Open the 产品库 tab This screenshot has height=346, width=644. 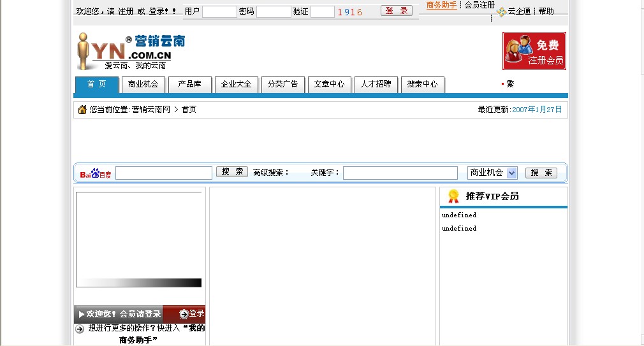click(189, 84)
